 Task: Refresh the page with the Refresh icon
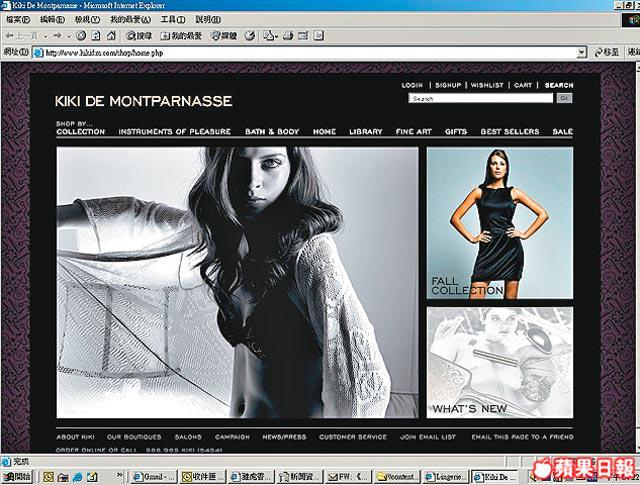coord(96,36)
